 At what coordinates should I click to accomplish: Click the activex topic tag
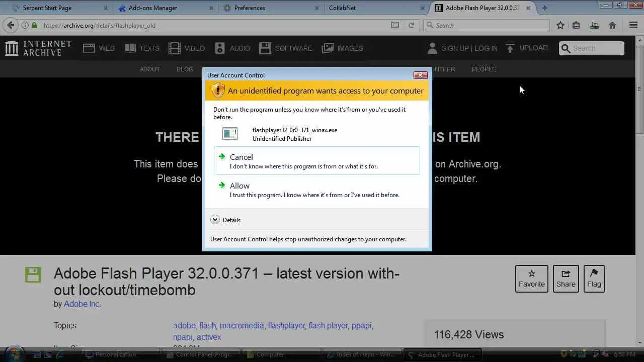(x=209, y=337)
